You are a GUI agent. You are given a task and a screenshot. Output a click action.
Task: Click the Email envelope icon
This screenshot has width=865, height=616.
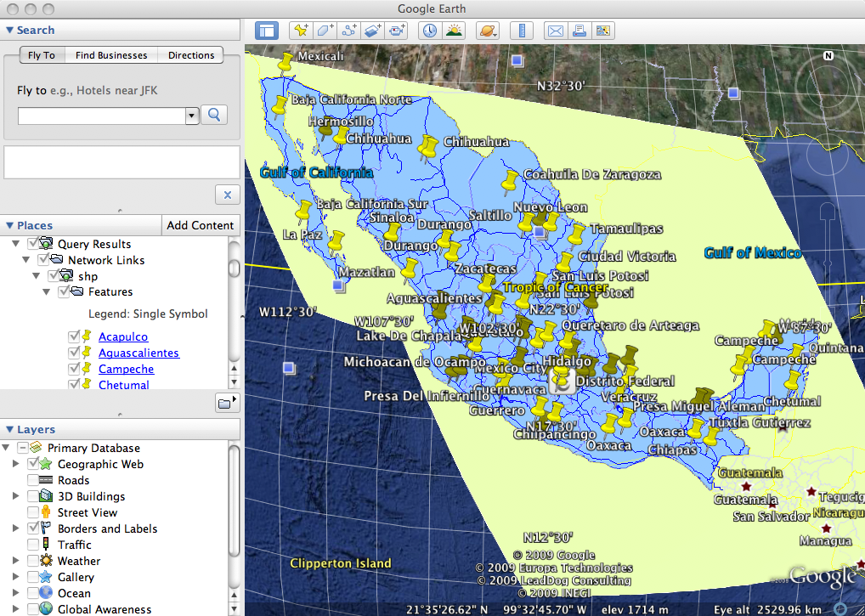click(556, 31)
